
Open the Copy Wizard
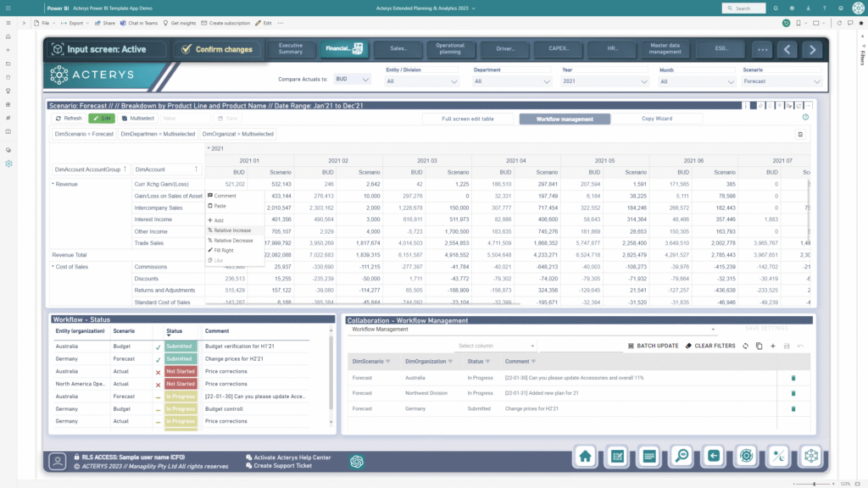click(657, 119)
